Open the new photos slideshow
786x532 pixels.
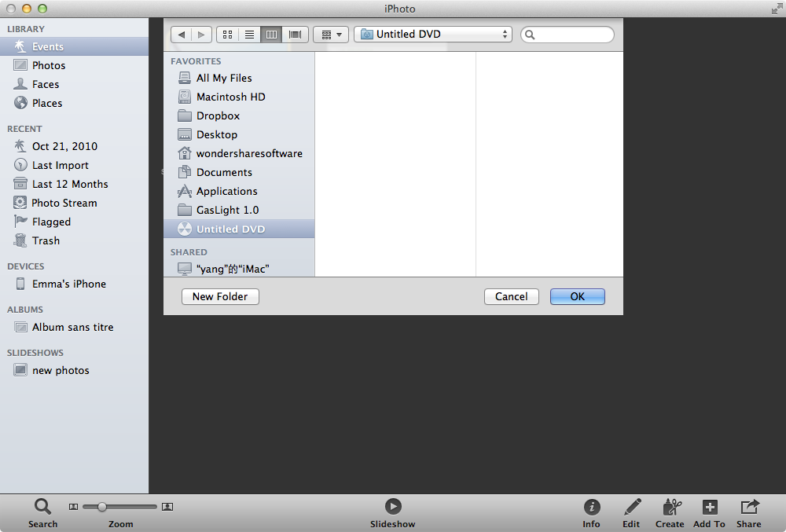(74, 371)
